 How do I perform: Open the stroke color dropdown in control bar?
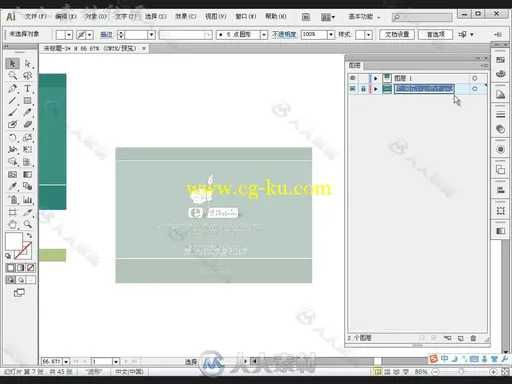[x=89, y=35]
